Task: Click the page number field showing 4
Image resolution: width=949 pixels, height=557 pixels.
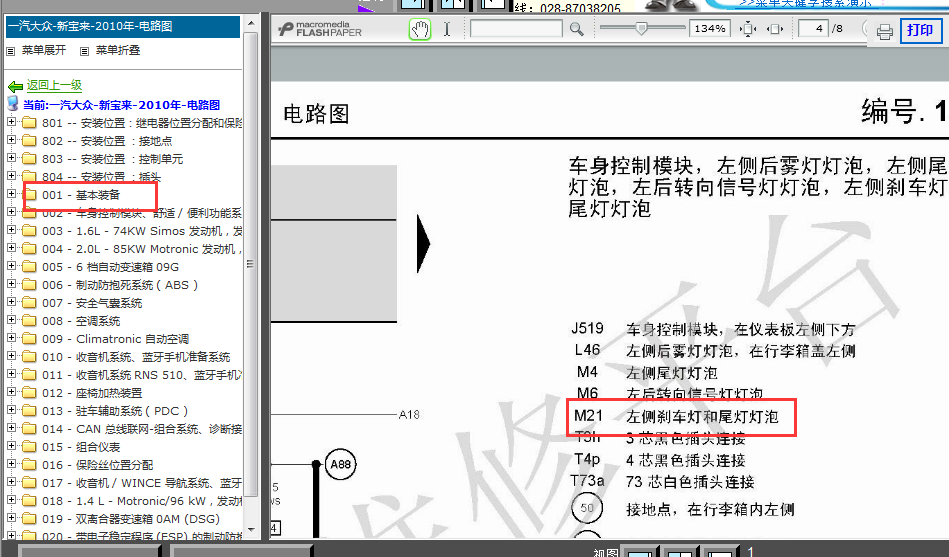Action: (x=813, y=28)
